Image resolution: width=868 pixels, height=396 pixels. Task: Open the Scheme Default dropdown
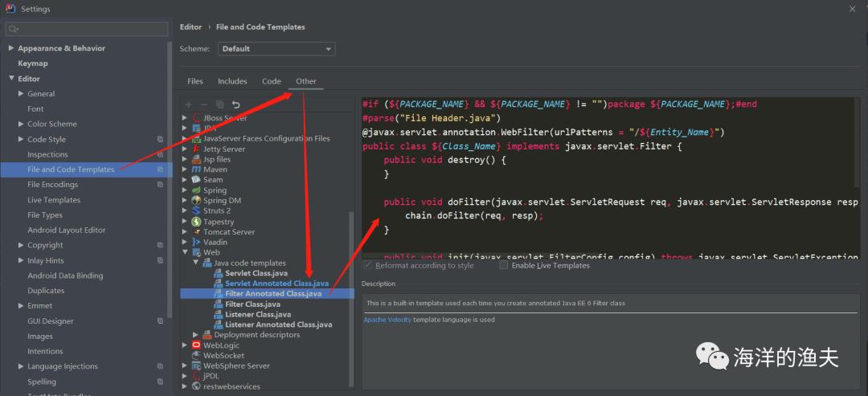tap(276, 49)
